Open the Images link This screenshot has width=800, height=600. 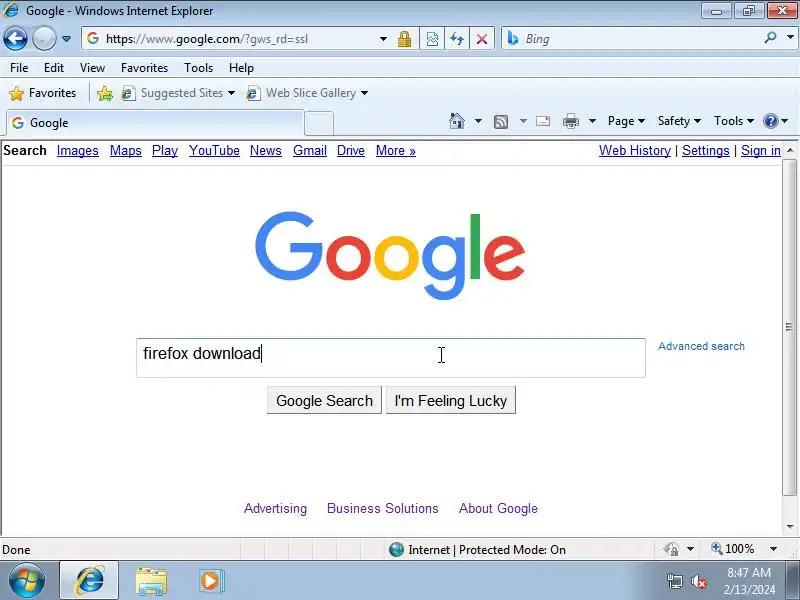(78, 151)
